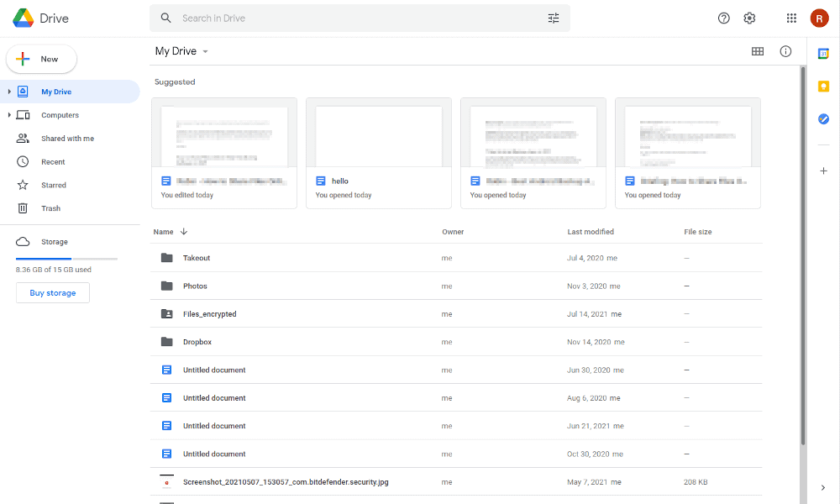Click the storage usage progress bar
Screen dimensions: 840x504
tap(66, 259)
